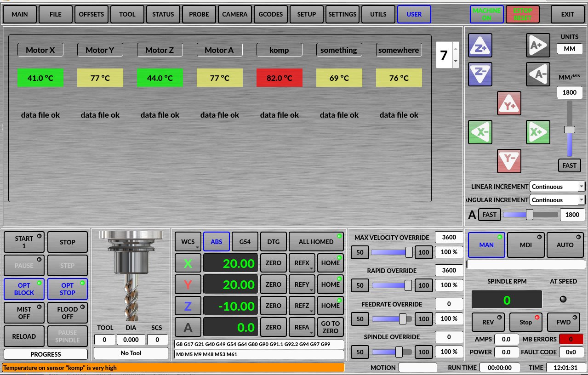Home the Z axis
Image resolution: width=588 pixels, height=375 pixels.
(331, 306)
